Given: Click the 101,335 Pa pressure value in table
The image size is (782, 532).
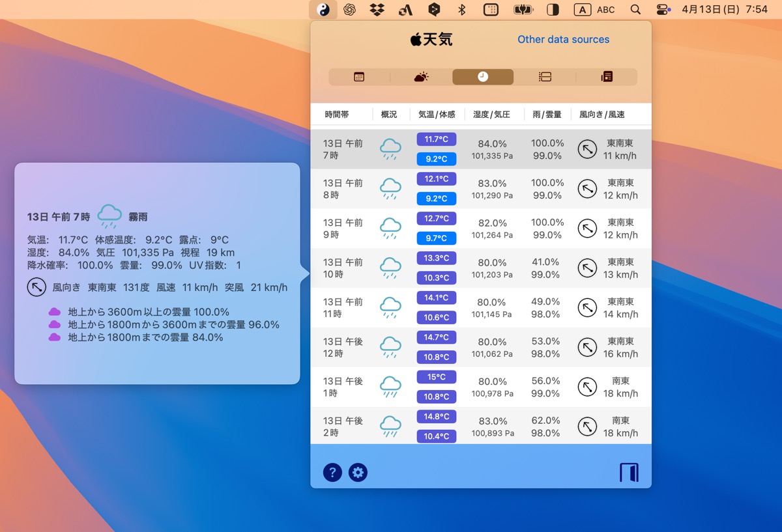Looking at the screenshot, I should tap(492, 156).
